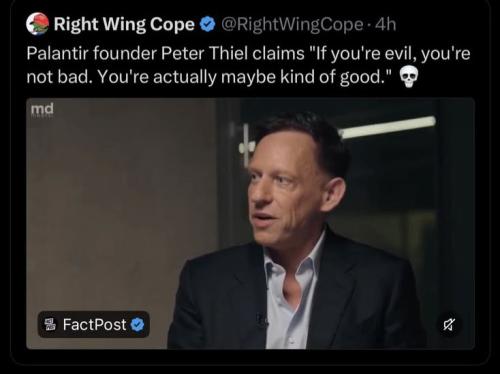
Task: Click the blue verified badge beside Right Wing Cope
Action: [208, 25]
